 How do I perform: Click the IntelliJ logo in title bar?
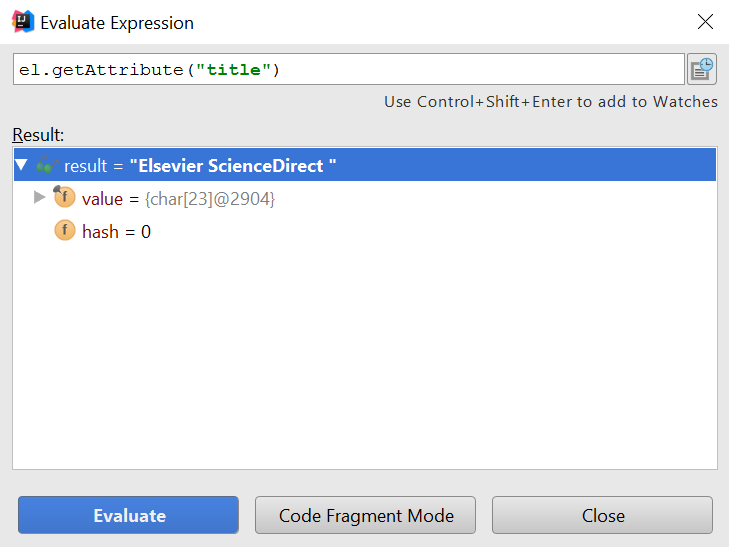point(21,22)
